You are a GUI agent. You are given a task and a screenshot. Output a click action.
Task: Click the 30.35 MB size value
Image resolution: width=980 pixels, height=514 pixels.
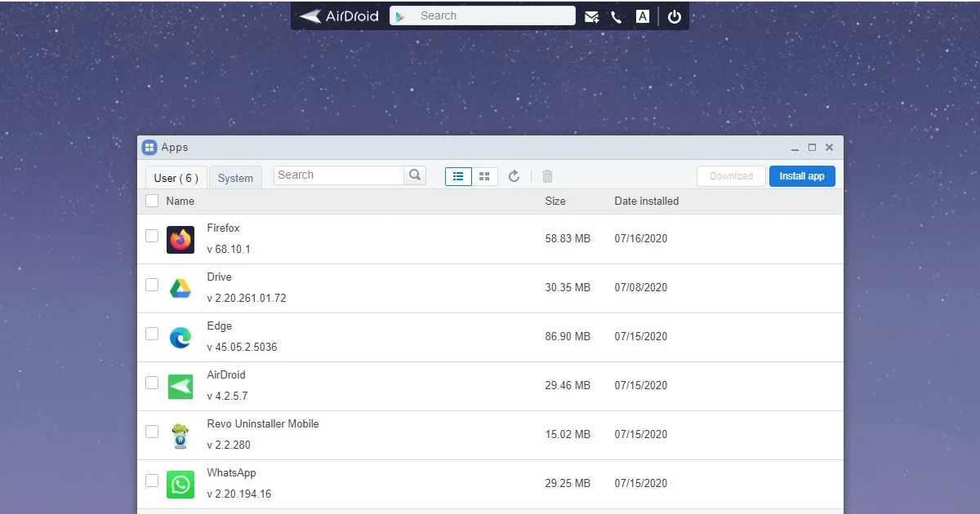(568, 288)
